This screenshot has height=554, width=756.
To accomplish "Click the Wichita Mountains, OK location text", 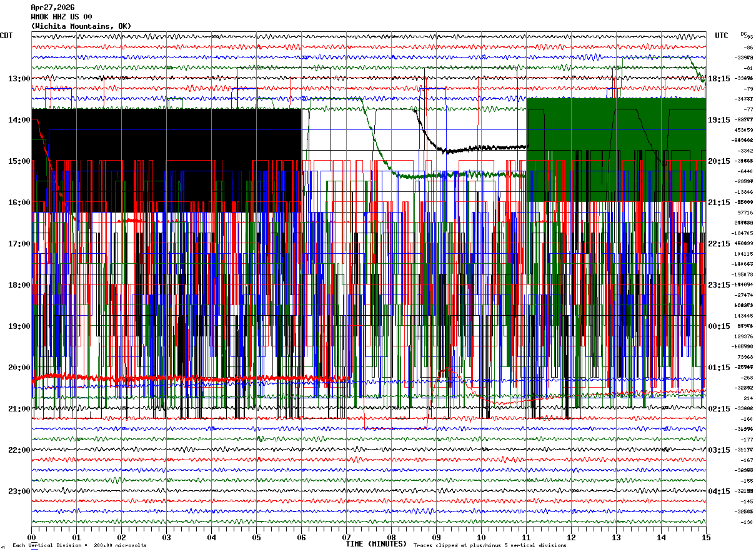I will tap(81, 26).
